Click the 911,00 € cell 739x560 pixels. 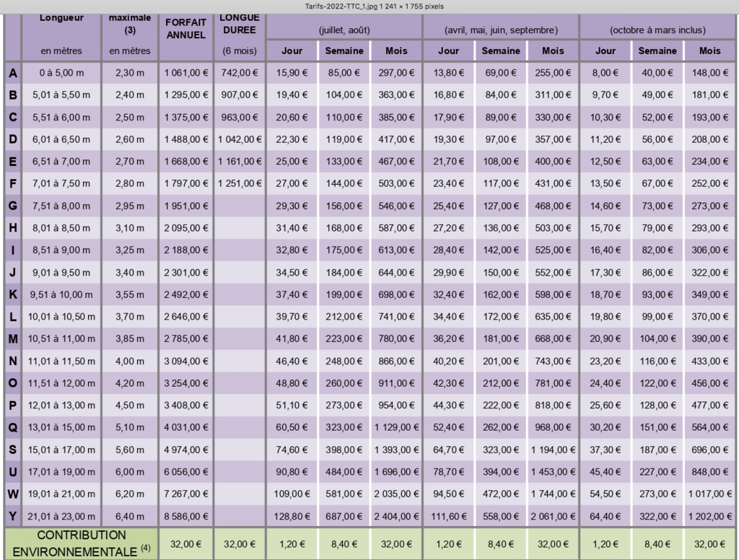[x=396, y=383]
